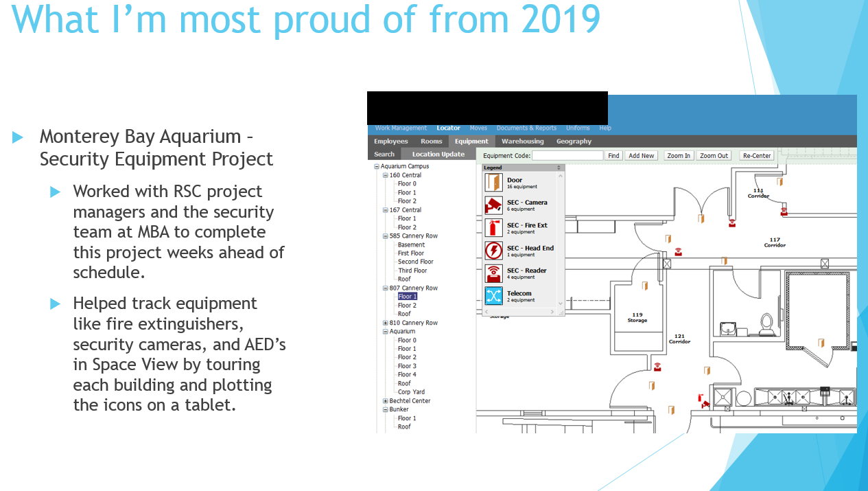868x491 pixels.
Task: Select Floor 4 under Aquarium
Action: (x=408, y=375)
